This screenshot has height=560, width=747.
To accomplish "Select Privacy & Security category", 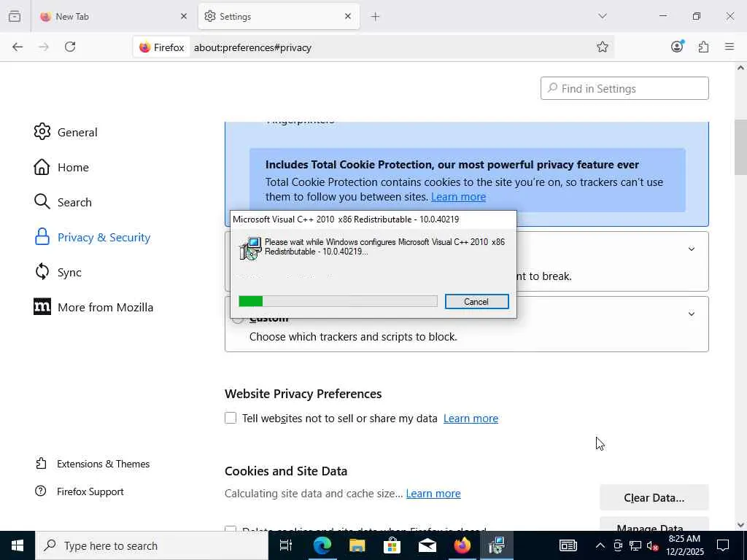I will tap(93, 237).
